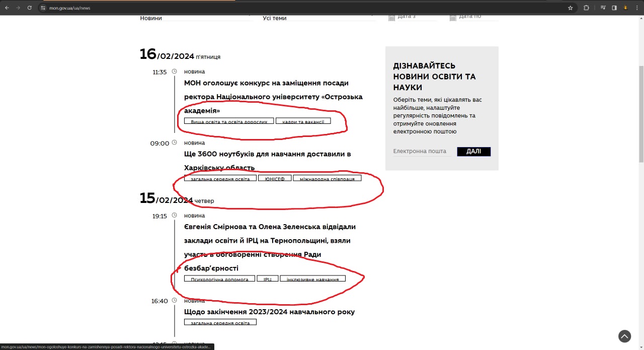Open the browser side panel icon

point(614,8)
